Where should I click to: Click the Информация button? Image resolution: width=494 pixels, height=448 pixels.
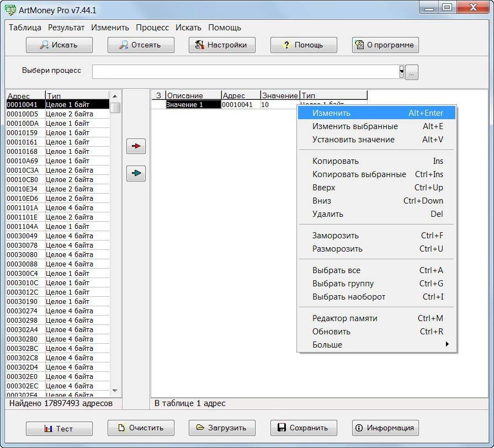pos(385,428)
